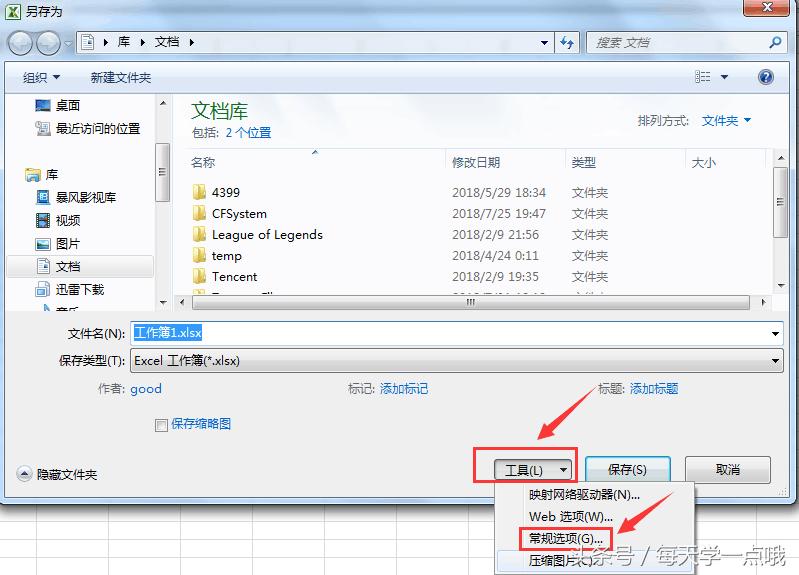Click scroll down arrow of file list
799x575 pixels.
tap(780, 286)
